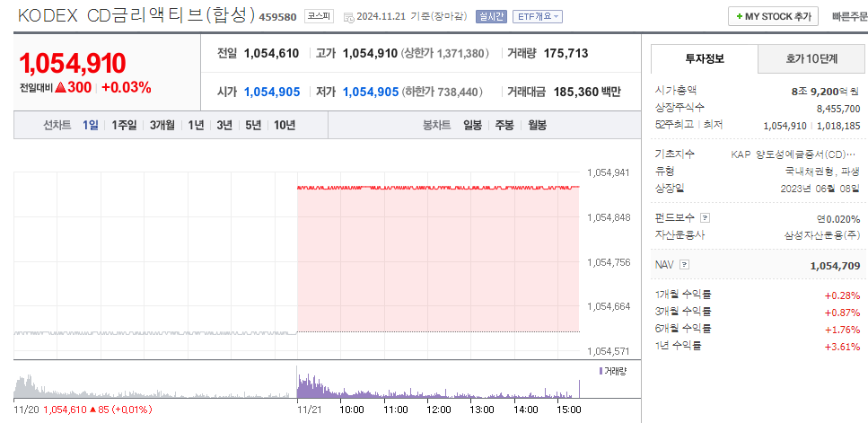This screenshot has width=868, height=423.
Task: Show the 일봉 daily candle chart
Action: 473,125
